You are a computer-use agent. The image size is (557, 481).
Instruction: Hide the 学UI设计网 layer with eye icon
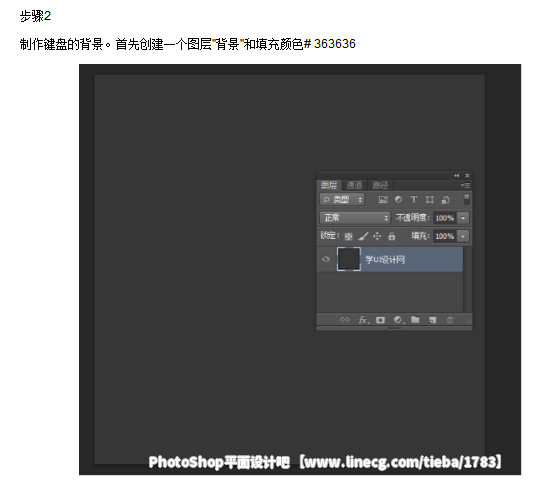pyautogui.click(x=326, y=259)
